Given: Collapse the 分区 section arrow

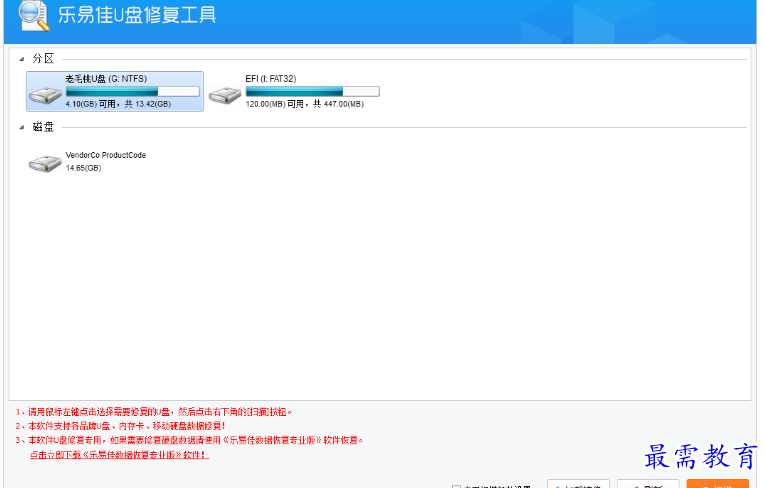Looking at the screenshot, I should 21,59.
